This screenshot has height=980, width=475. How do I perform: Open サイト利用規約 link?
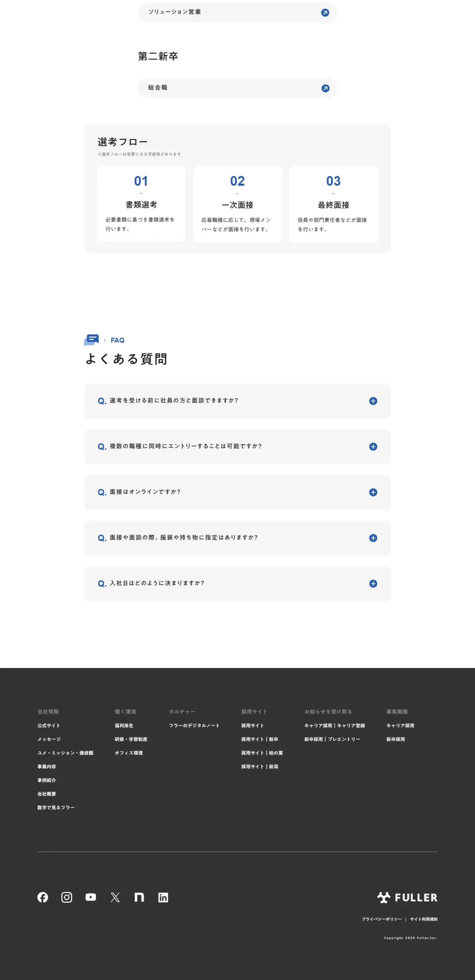[424, 919]
